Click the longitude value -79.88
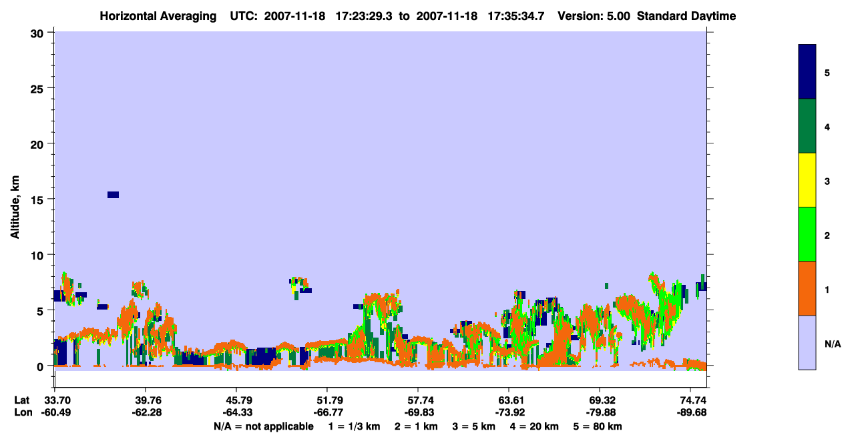 click(600, 412)
